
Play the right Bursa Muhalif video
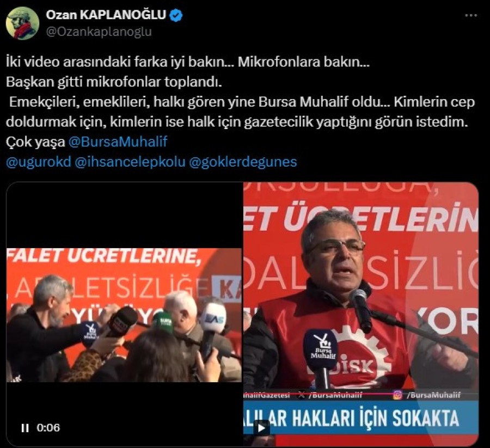(x=261, y=428)
